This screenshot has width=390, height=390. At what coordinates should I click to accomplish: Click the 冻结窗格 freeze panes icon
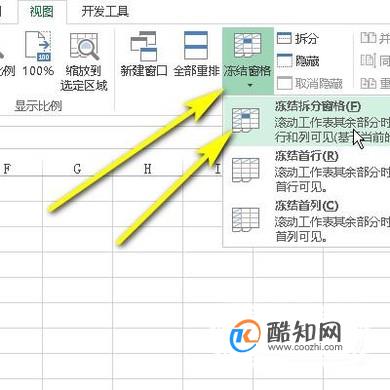248,45
